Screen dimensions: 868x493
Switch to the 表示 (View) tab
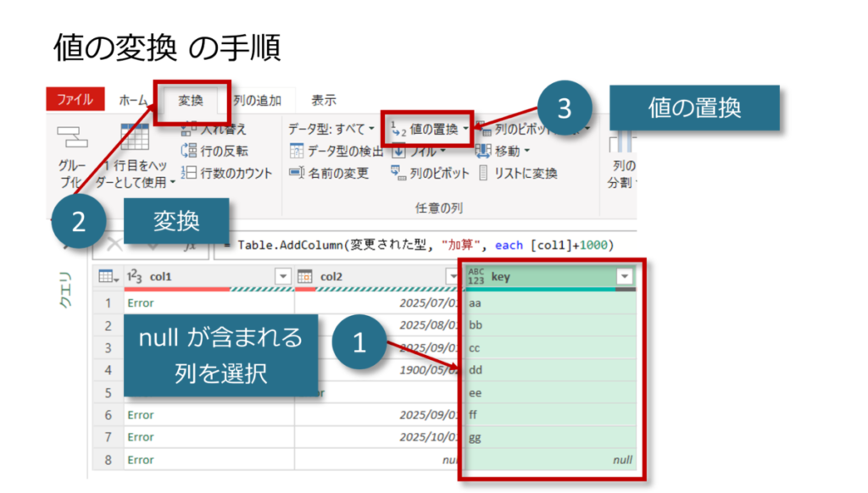324,100
